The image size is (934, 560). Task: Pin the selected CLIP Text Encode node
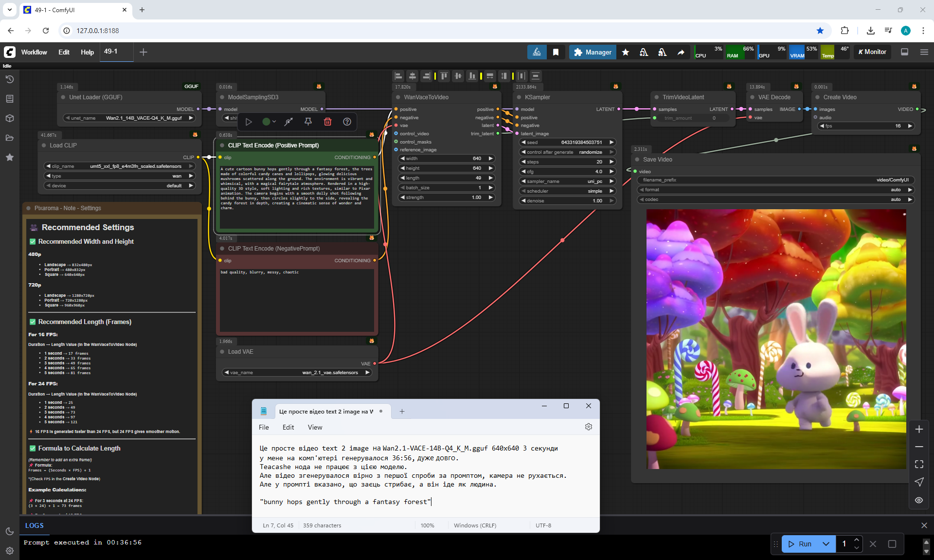[x=308, y=122]
